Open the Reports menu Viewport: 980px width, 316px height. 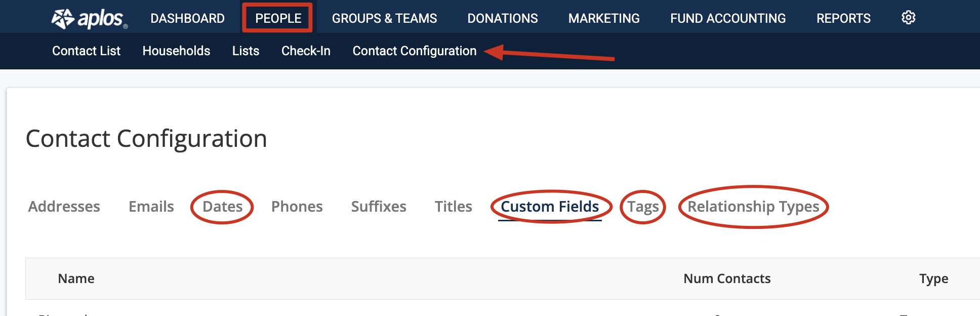click(x=843, y=18)
